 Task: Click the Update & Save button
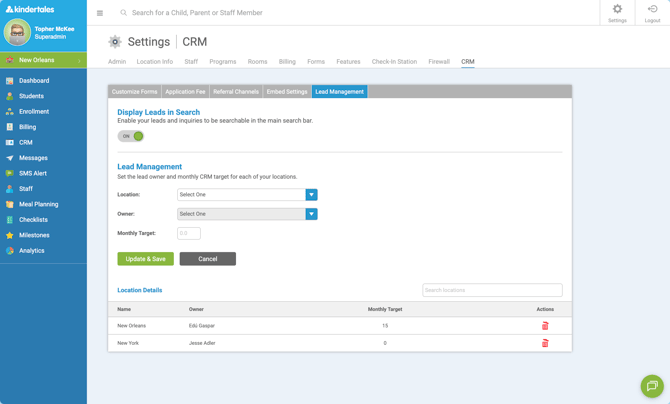(145, 259)
